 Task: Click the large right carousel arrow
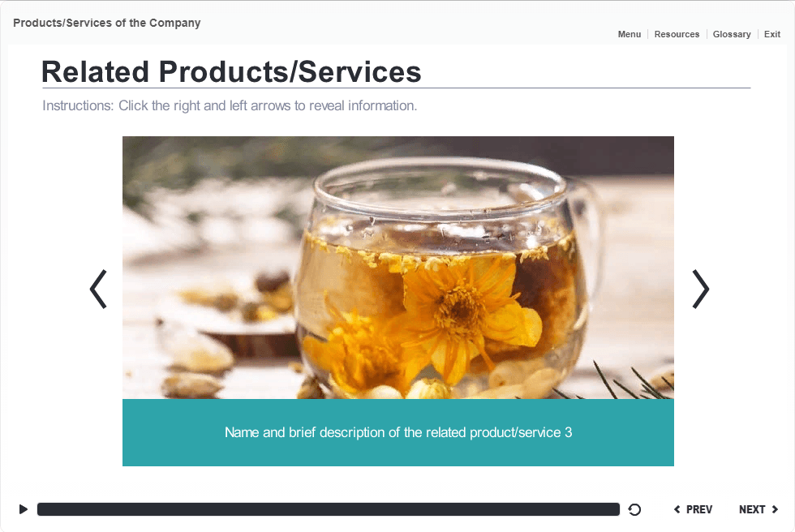pyautogui.click(x=701, y=289)
